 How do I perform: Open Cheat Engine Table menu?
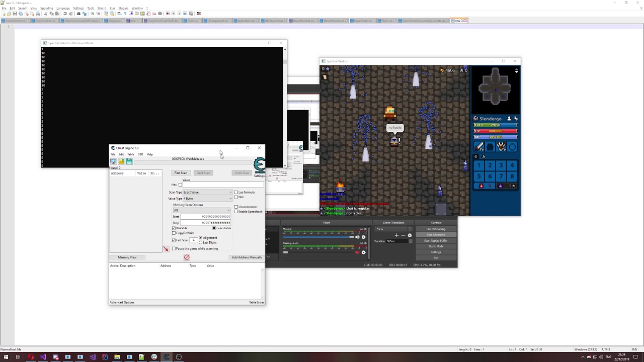click(130, 154)
